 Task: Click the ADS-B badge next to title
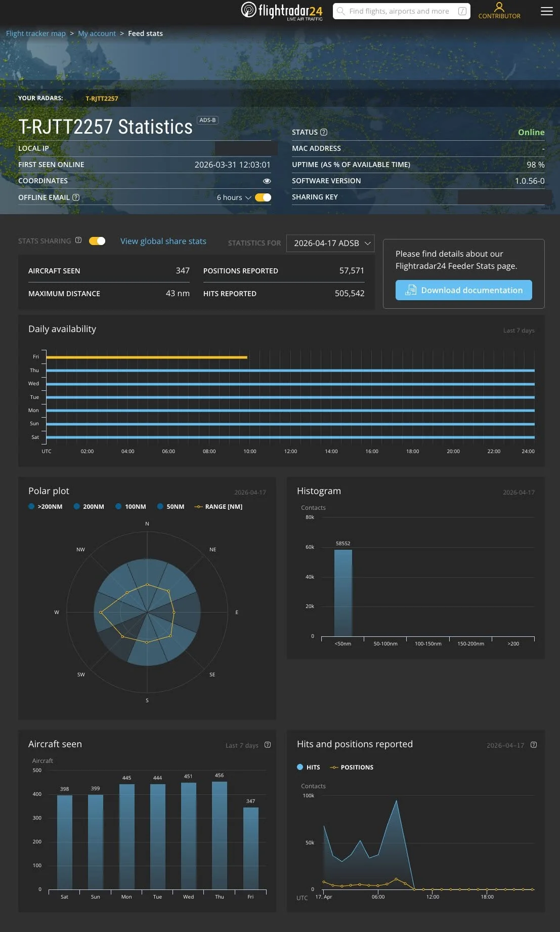coord(207,120)
